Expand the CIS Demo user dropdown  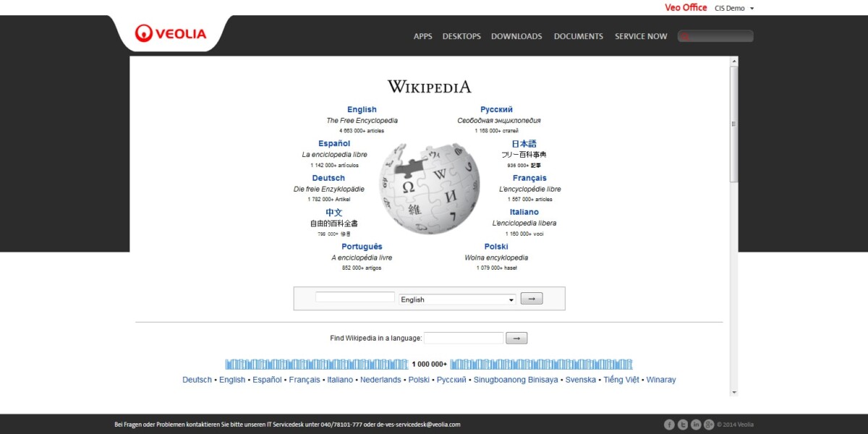(734, 9)
